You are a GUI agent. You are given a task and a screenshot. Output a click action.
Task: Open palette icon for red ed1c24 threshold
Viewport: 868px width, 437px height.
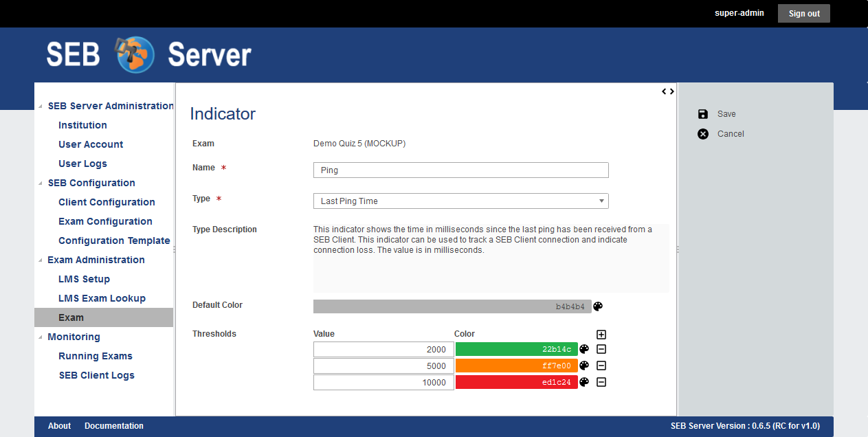(x=584, y=382)
